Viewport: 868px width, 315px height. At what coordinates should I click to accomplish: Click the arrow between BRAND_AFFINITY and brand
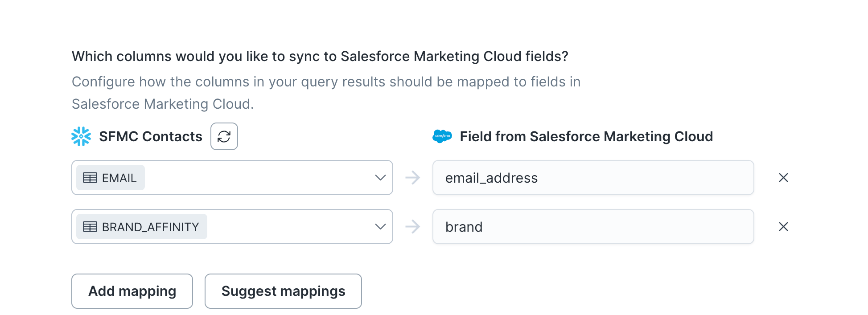coord(413,227)
